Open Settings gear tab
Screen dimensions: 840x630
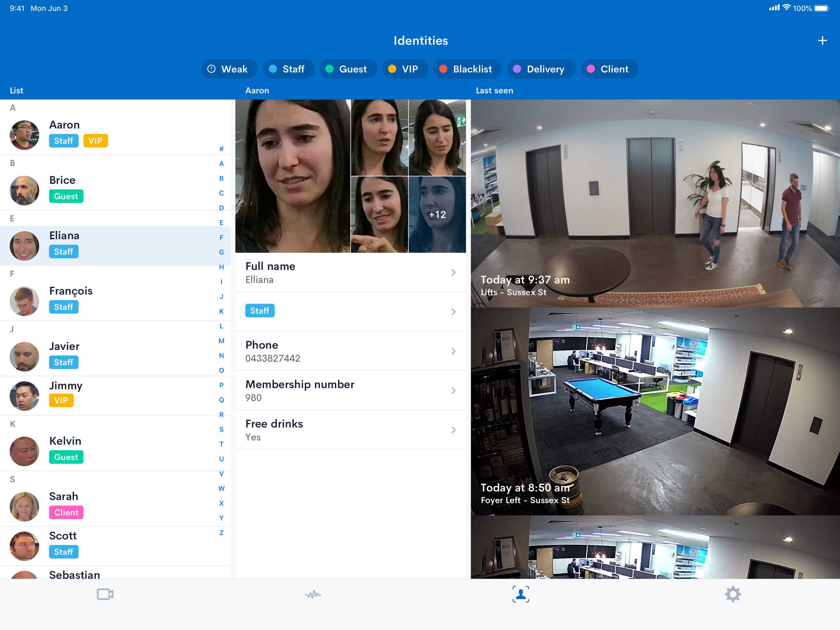(x=733, y=594)
